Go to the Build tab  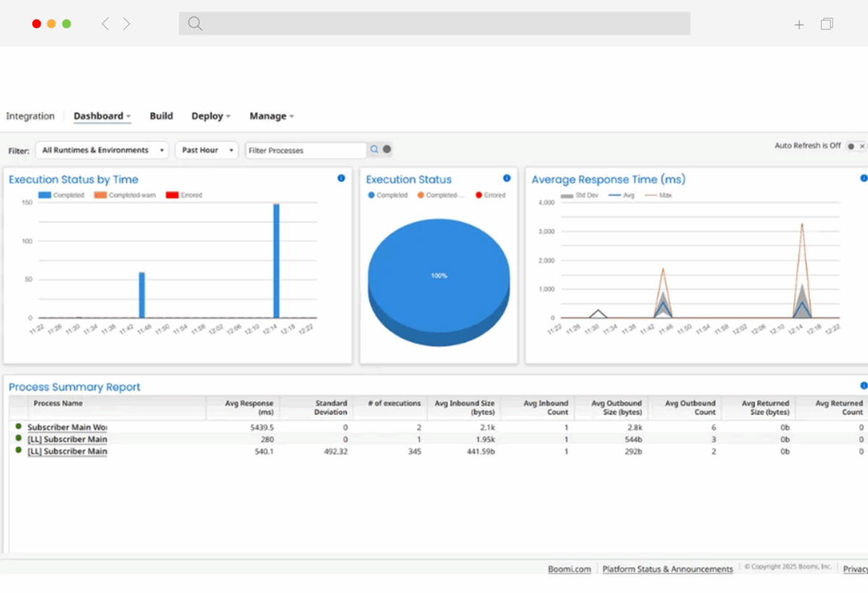(x=161, y=116)
